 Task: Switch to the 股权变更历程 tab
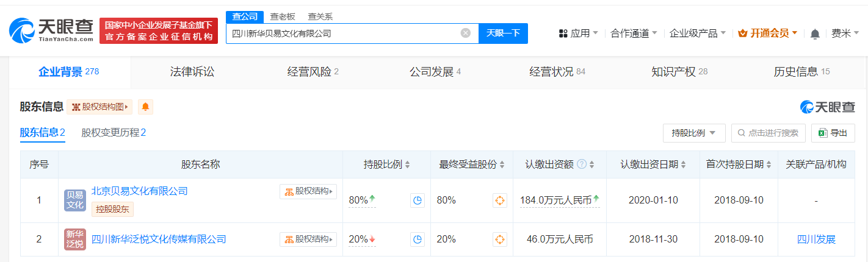[114, 133]
